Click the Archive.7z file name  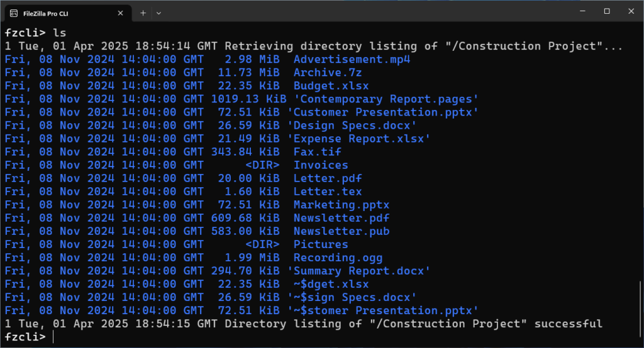328,73
